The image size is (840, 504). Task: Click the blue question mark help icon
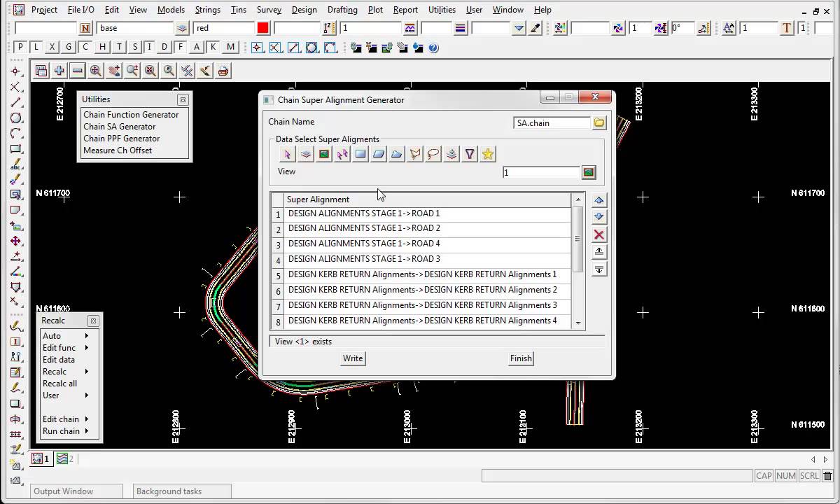(x=433, y=48)
